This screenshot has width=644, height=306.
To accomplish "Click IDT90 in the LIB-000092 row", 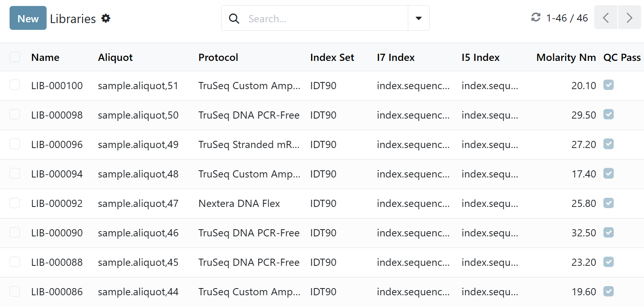I will click(323, 203).
